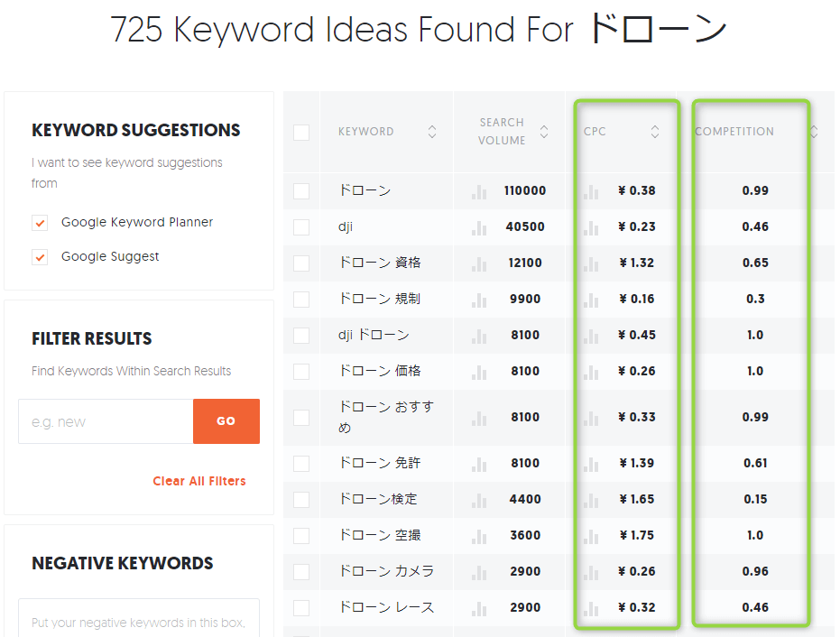
Task: Sort table by Keyword column arrows
Action: [x=432, y=132]
